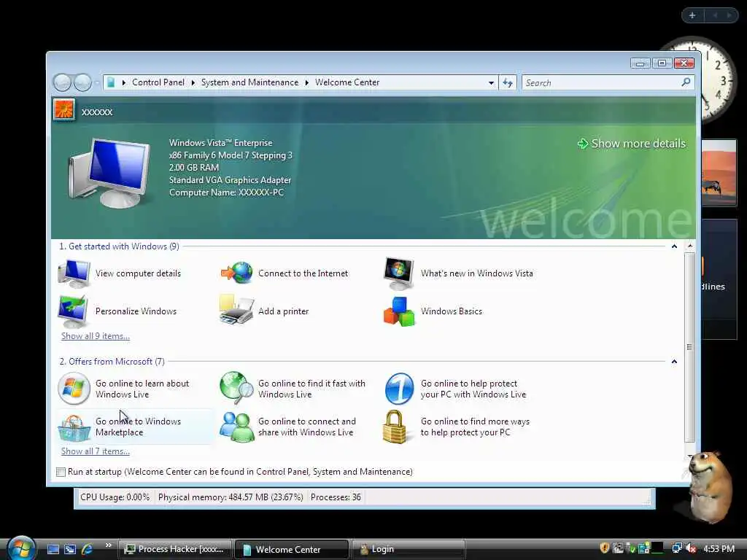This screenshot has height=560, width=747.
Task: Click the search magnifier icon
Action: pos(686,82)
